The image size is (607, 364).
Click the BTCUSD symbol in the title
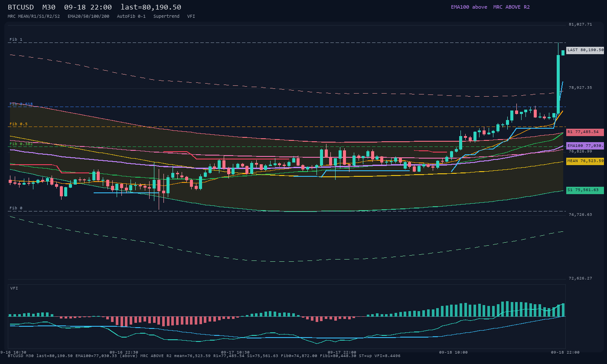pyautogui.click(x=22, y=7)
